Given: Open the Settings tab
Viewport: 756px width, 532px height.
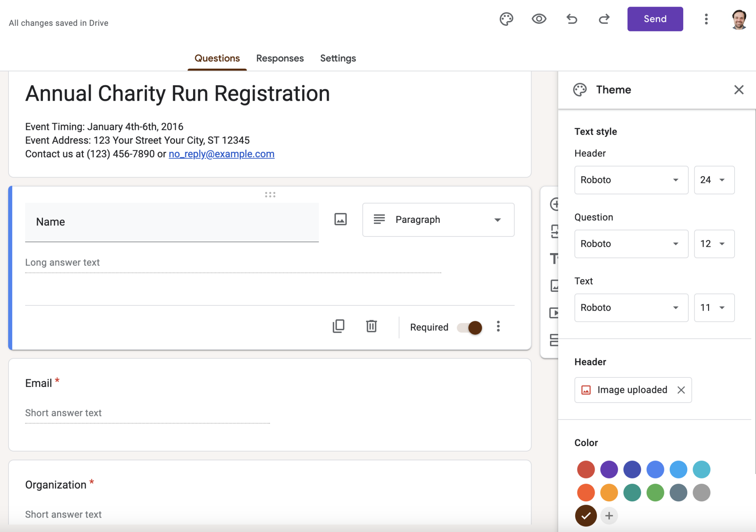Looking at the screenshot, I should point(338,58).
